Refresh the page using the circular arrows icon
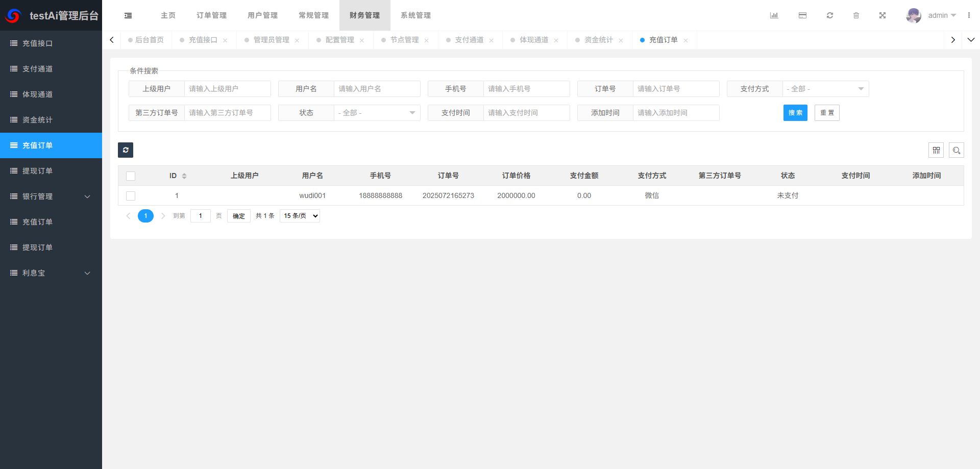This screenshot has width=980, height=469. click(x=830, y=15)
